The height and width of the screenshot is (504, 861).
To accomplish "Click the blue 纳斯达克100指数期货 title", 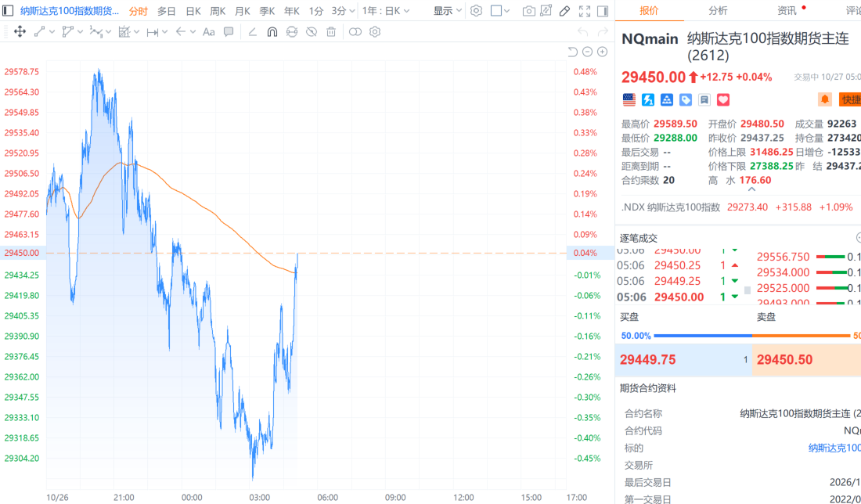I will click(x=69, y=11).
